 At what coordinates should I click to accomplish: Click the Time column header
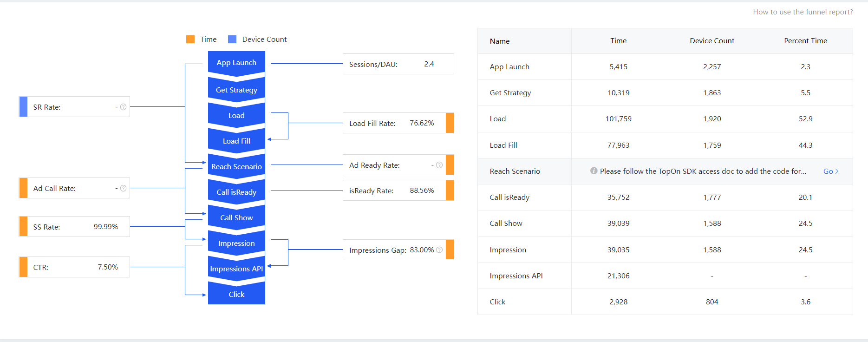[619, 41]
